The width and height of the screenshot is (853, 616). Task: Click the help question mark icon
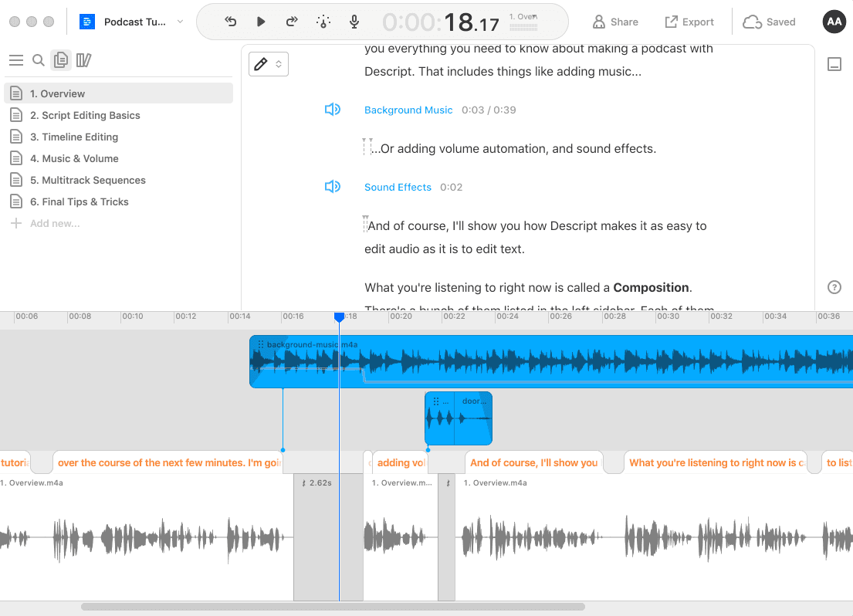point(834,287)
